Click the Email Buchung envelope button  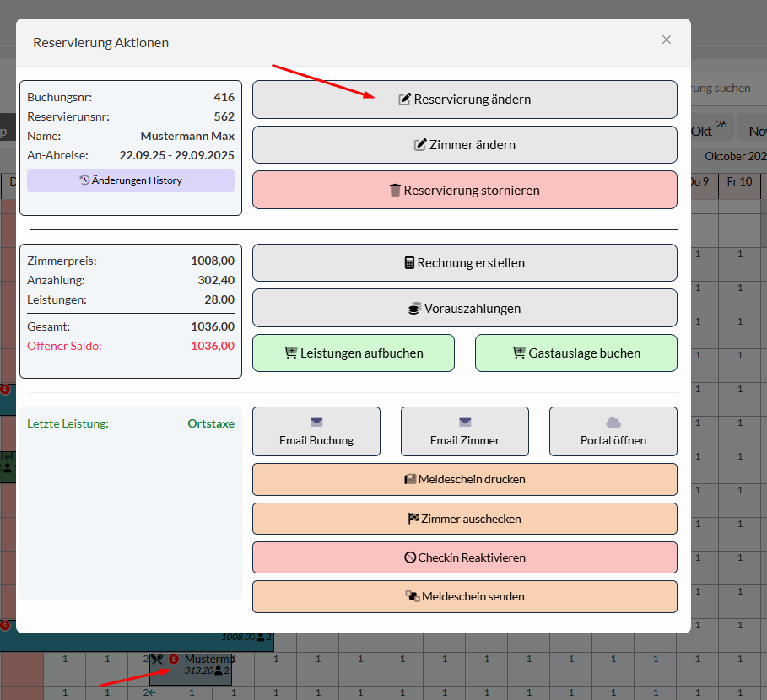coord(316,432)
